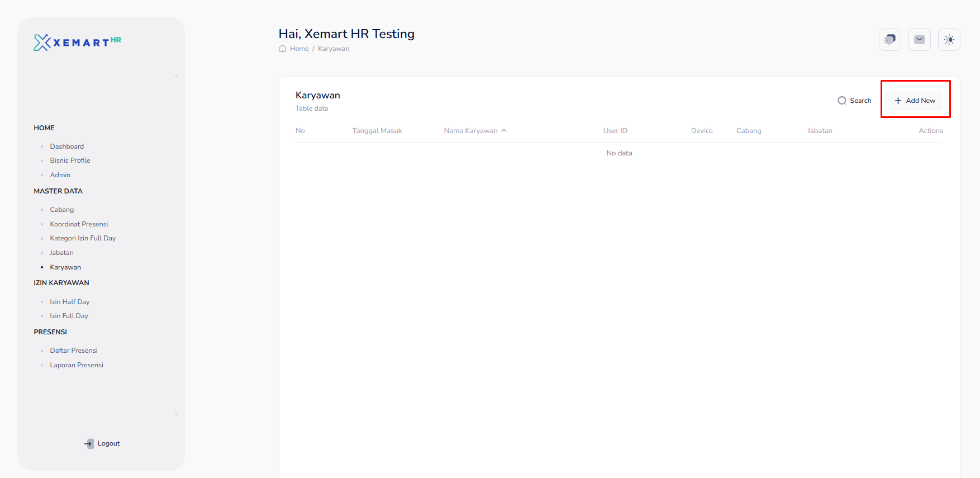
Task: Toggle the light/dark theme mode
Action: tap(949, 40)
